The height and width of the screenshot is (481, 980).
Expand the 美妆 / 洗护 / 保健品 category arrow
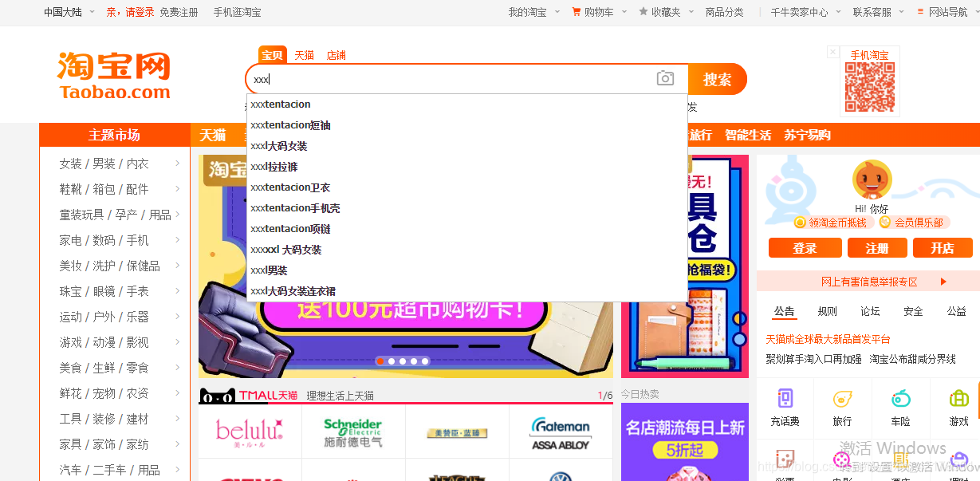tap(177, 266)
